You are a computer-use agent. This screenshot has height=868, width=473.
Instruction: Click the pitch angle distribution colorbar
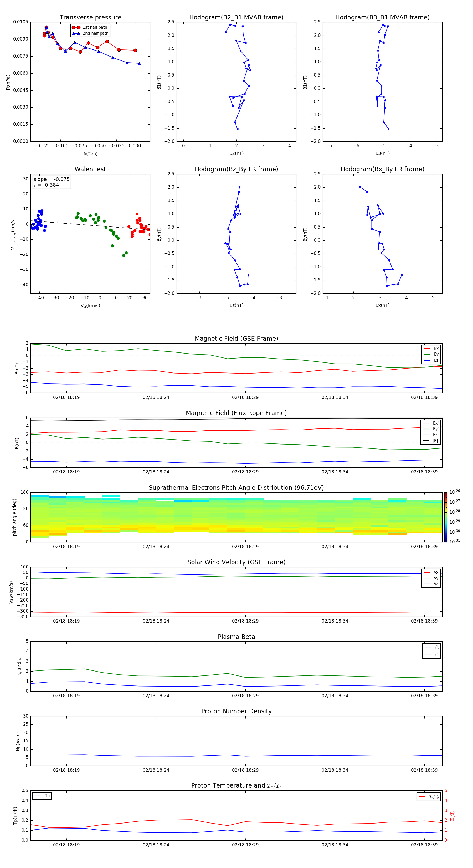click(445, 517)
